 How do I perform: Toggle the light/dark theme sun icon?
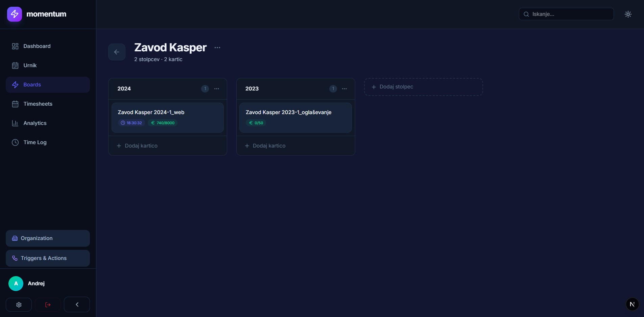point(628,14)
